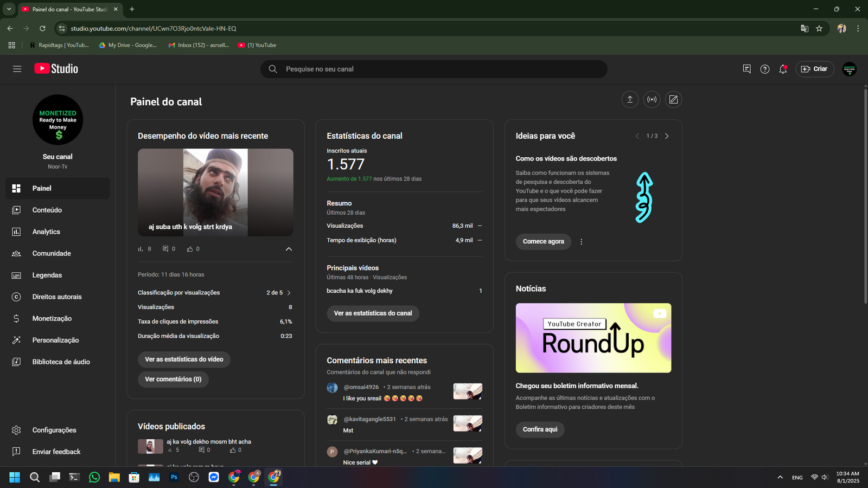Show hidden system tray icons

(780, 477)
